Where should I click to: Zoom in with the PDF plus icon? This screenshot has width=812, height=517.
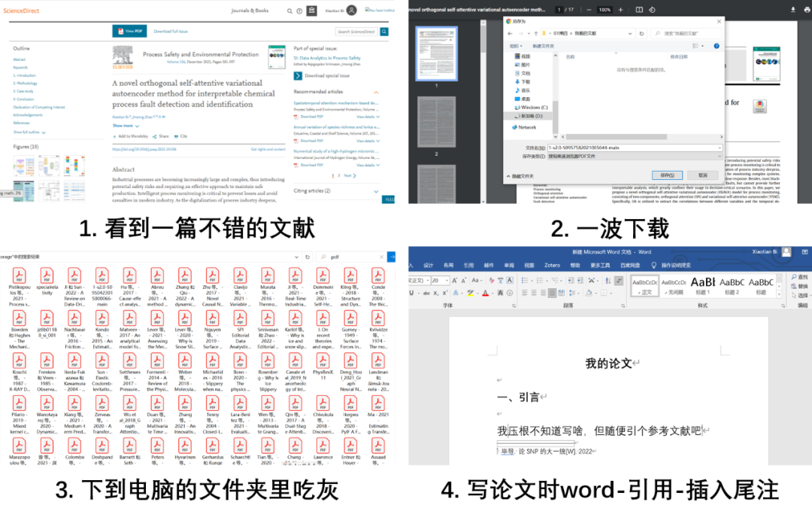click(620, 9)
